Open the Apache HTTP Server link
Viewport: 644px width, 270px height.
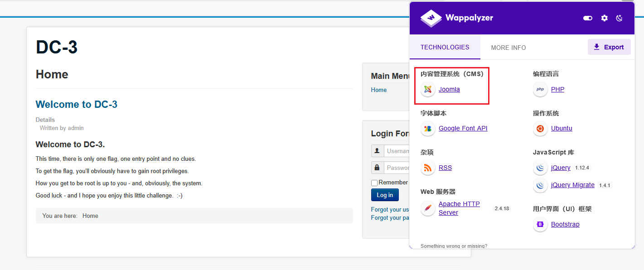(x=459, y=208)
